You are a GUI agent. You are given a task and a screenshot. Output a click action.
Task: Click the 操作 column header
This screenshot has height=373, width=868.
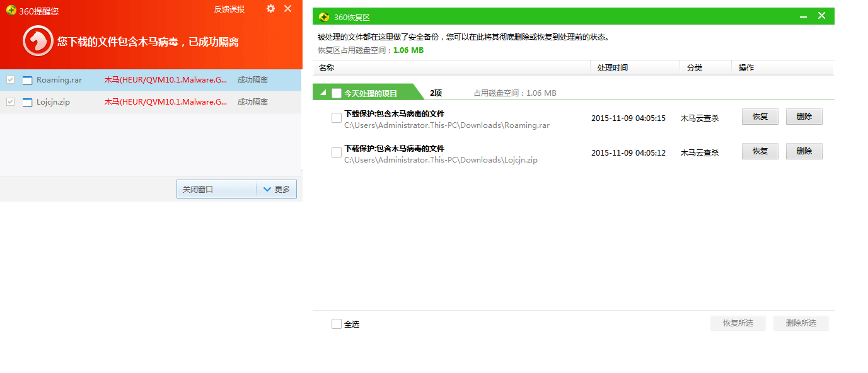pyautogui.click(x=783, y=67)
